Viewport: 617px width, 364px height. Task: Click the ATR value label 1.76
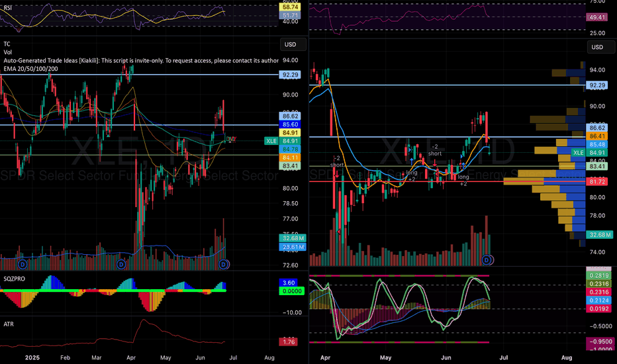pos(289,342)
